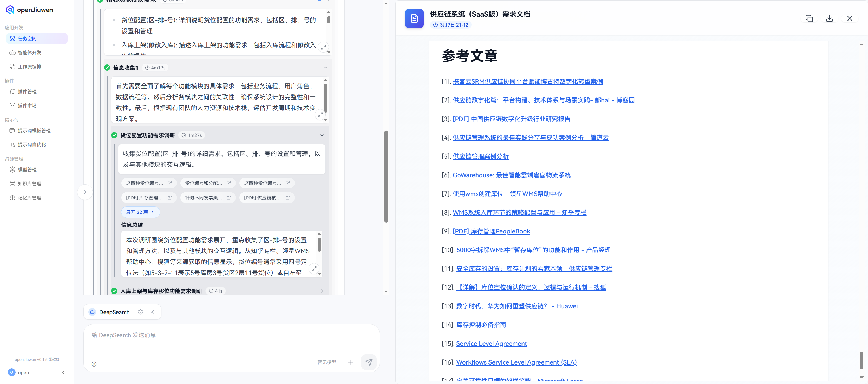This screenshot has height=384, width=868.
Task: Click the 知识库管理 sidebar icon
Action: tap(12, 184)
